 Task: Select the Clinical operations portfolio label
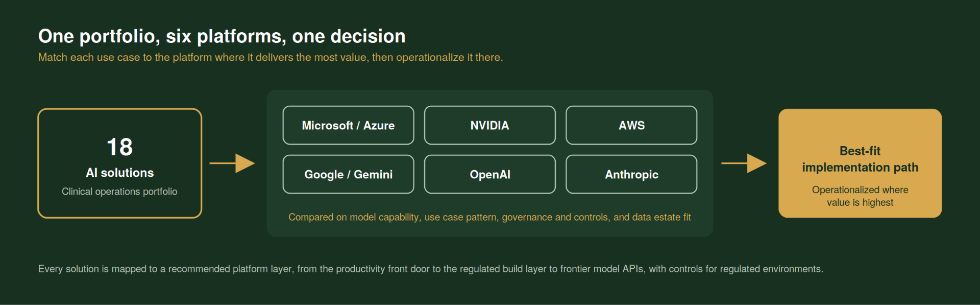[x=119, y=192]
